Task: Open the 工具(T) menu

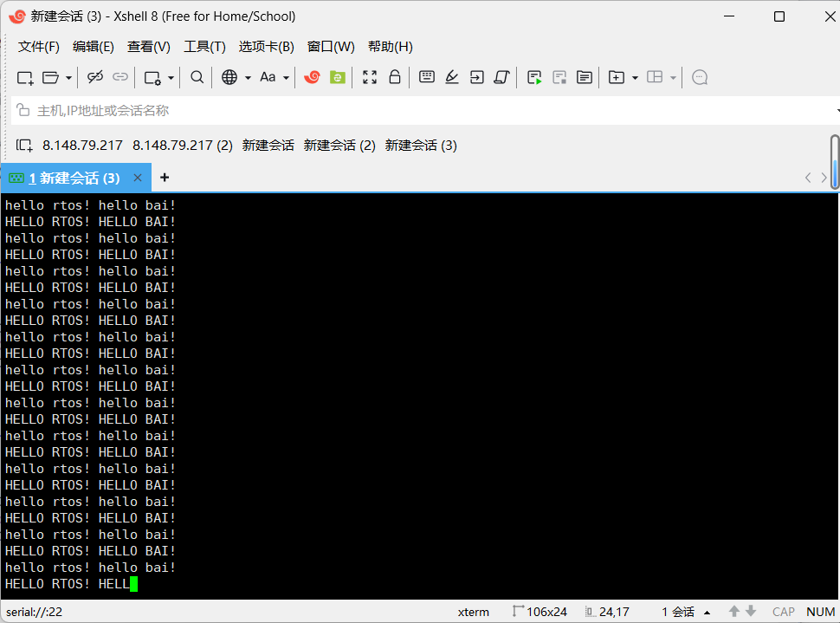Action: click(x=204, y=47)
